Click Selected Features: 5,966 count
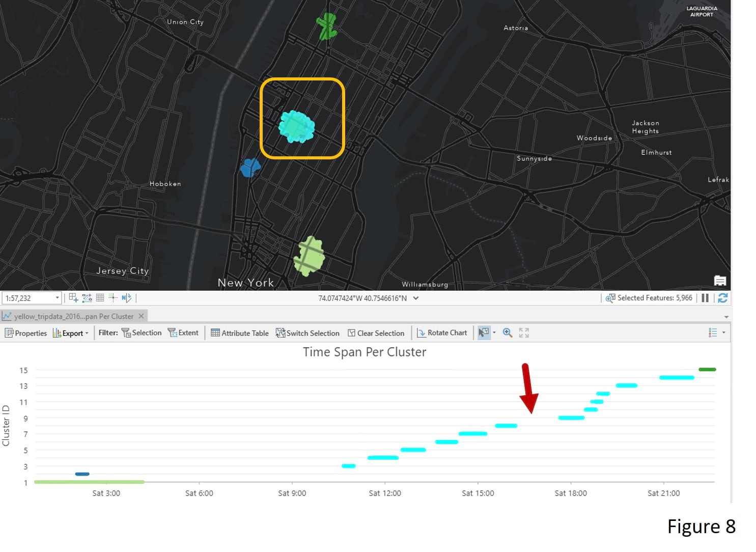 pyautogui.click(x=655, y=298)
